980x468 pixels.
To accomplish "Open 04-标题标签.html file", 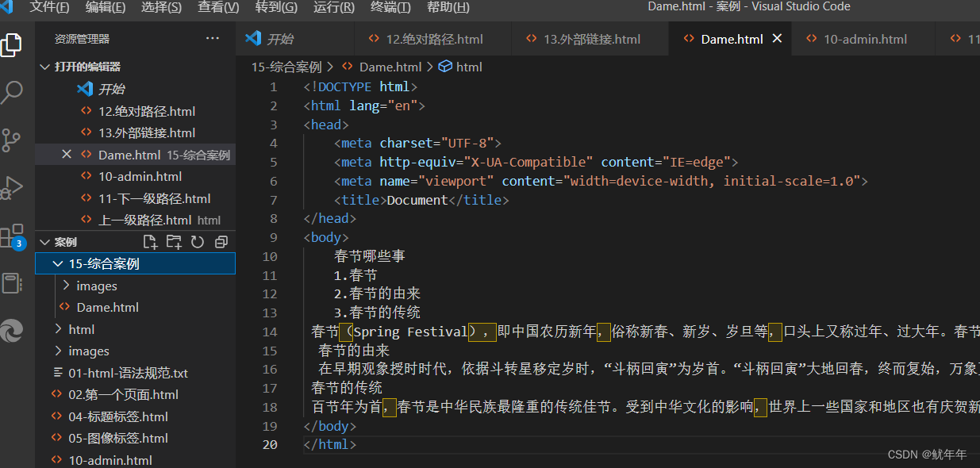I will point(136,416).
